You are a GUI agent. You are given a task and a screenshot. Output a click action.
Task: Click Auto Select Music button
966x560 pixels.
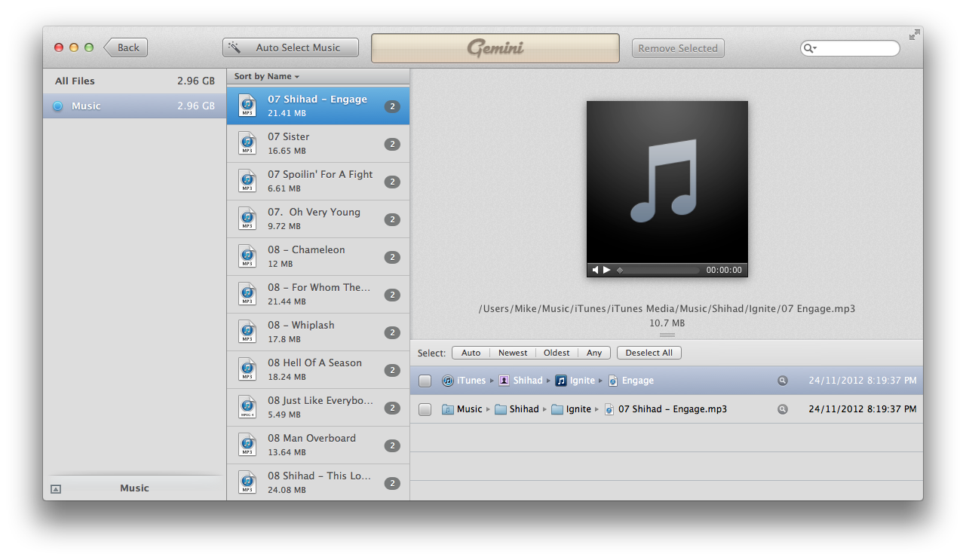pyautogui.click(x=290, y=47)
